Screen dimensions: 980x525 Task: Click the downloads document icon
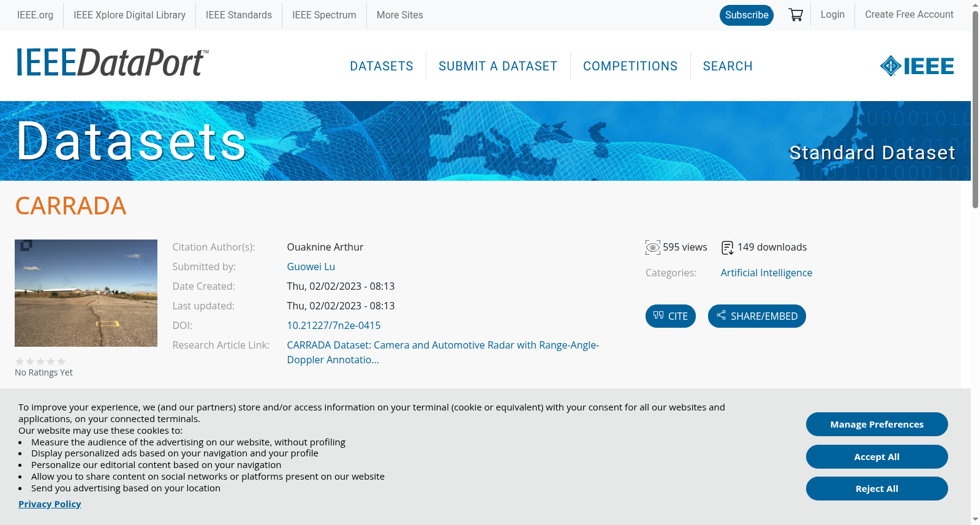click(x=728, y=247)
